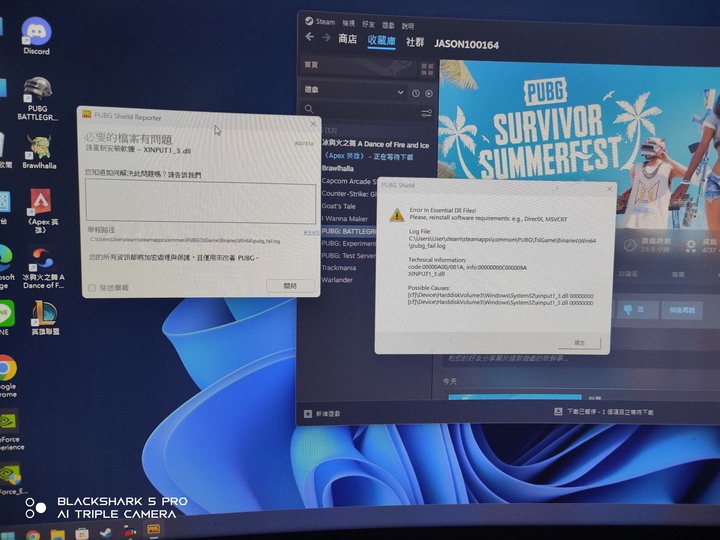
Task: Select Goat's Tale in the Steam library list
Action: click(x=339, y=206)
